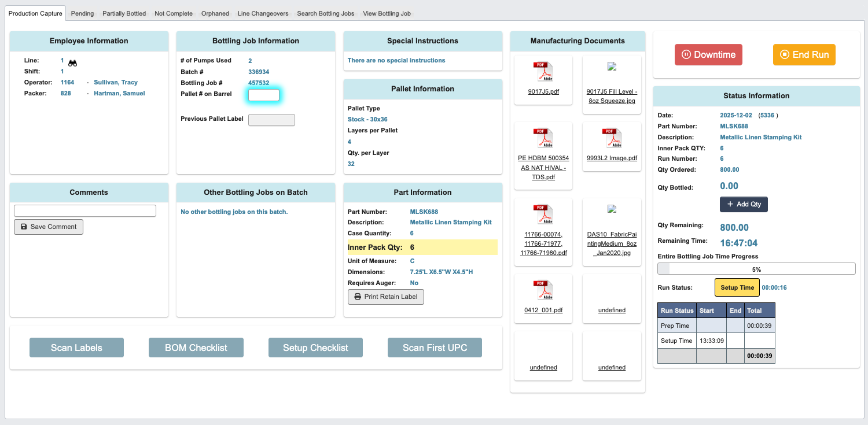Click dimensions value 7.25"L X6.5"W X4.5"H
Image resolution: width=868 pixels, height=425 pixels.
tap(441, 272)
